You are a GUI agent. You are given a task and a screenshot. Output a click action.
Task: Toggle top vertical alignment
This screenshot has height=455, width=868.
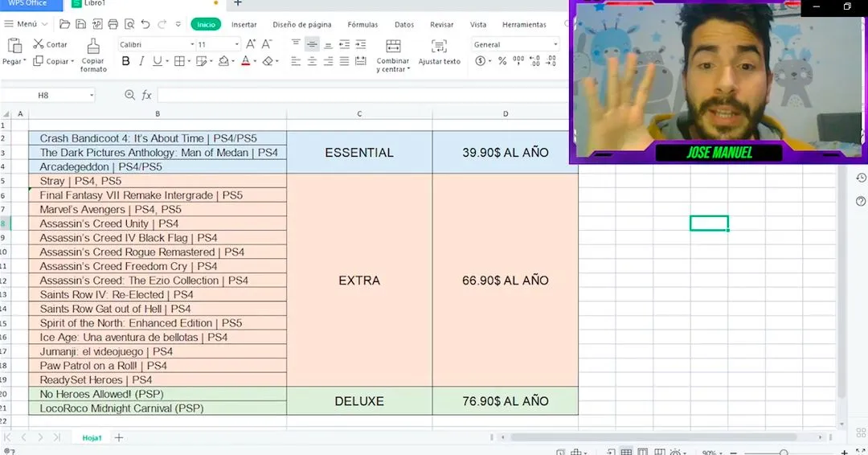click(296, 44)
